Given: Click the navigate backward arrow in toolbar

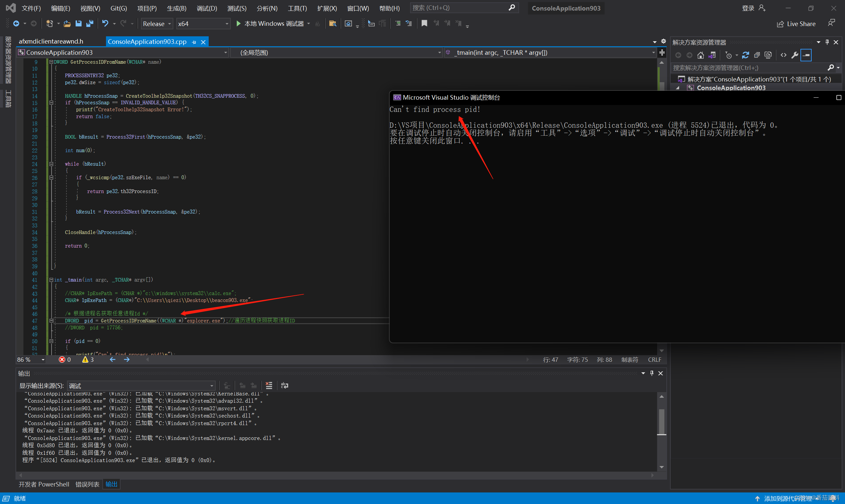Looking at the screenshot, I should coord(16,23).
